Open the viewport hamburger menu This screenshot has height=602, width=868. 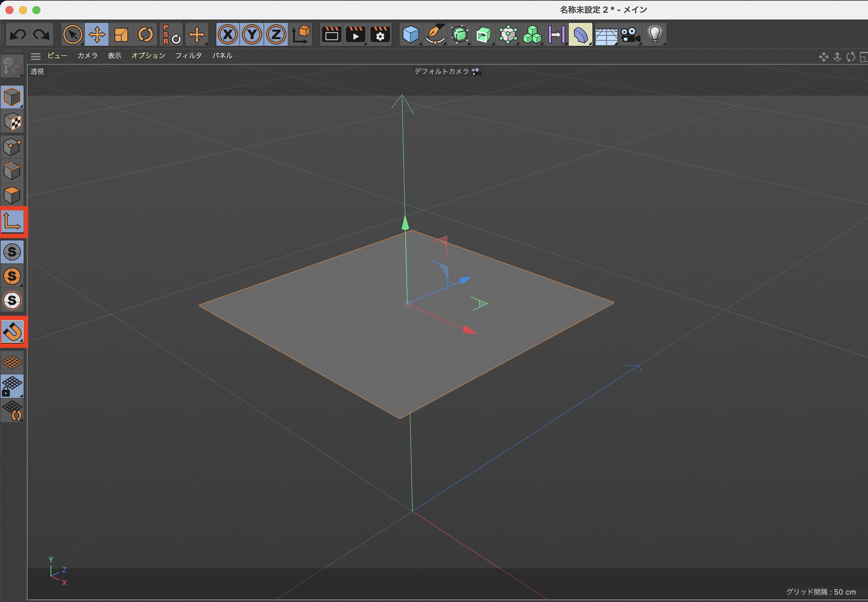[x=36, y=56]
